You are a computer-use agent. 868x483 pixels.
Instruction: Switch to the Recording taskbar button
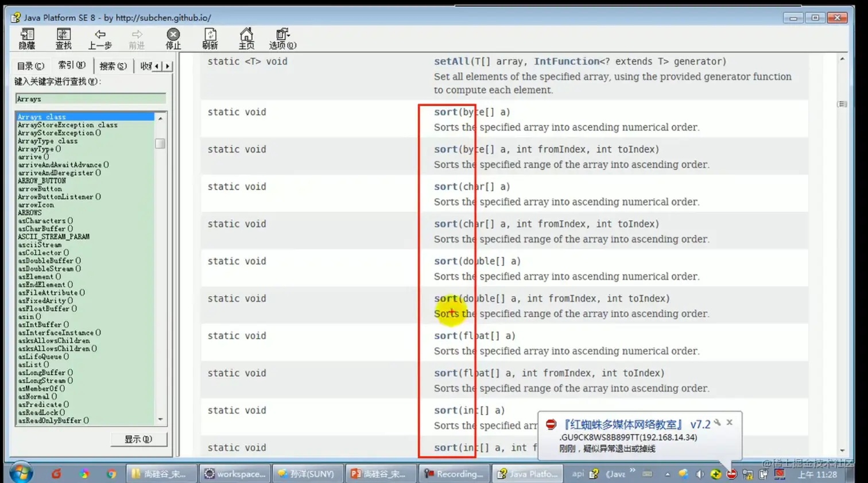coord(454,474)
